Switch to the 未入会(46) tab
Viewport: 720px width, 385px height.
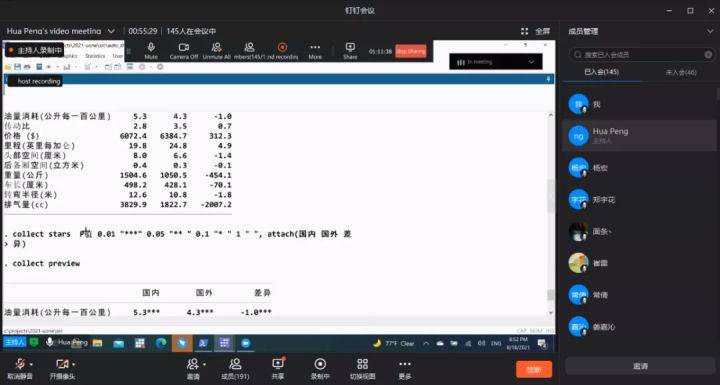point(681,73)
